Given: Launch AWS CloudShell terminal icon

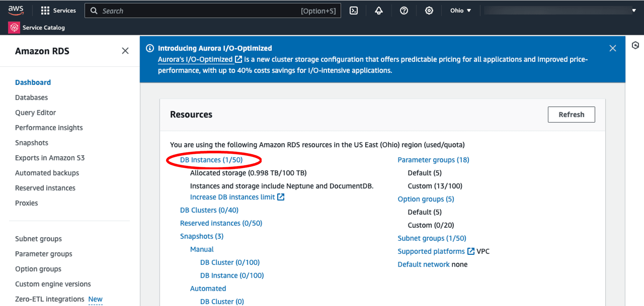Looking at the screenshot, I should click(354, 11).
